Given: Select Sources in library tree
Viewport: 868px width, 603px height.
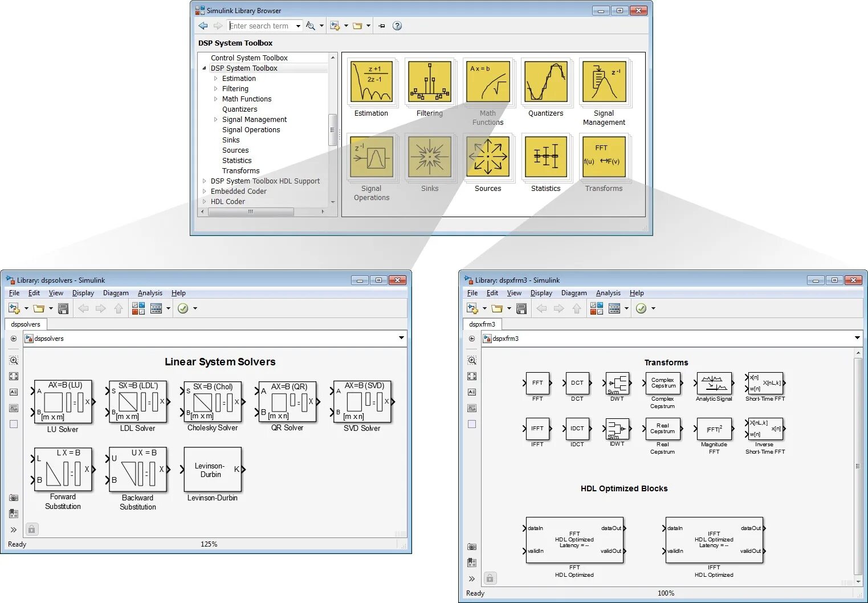Looking at the screenshot, I should (235, 150).
